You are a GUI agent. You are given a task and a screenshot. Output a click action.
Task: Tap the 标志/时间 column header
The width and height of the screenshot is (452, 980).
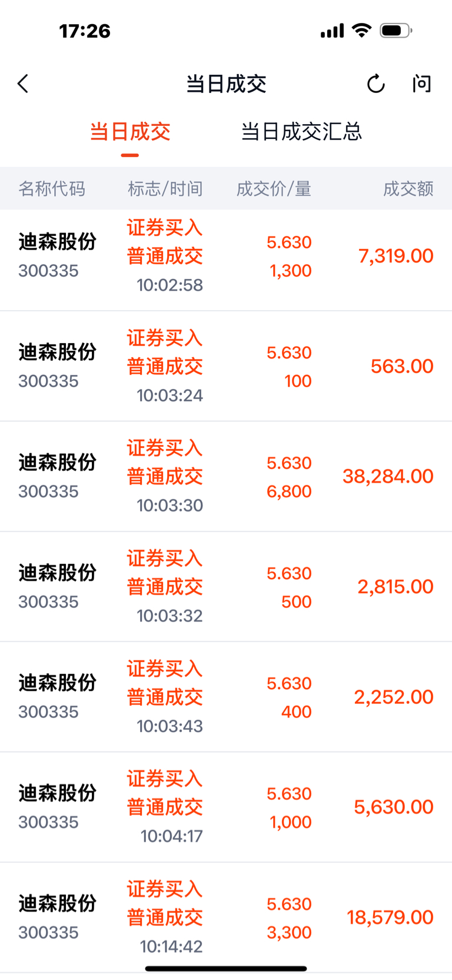click(165, 189)
